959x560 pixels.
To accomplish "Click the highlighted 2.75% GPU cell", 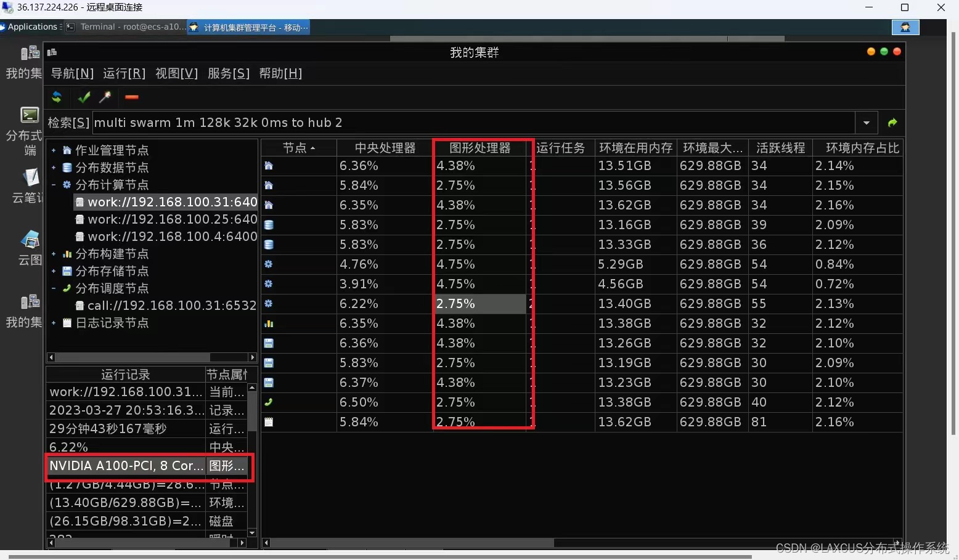I will click(480, 304).
